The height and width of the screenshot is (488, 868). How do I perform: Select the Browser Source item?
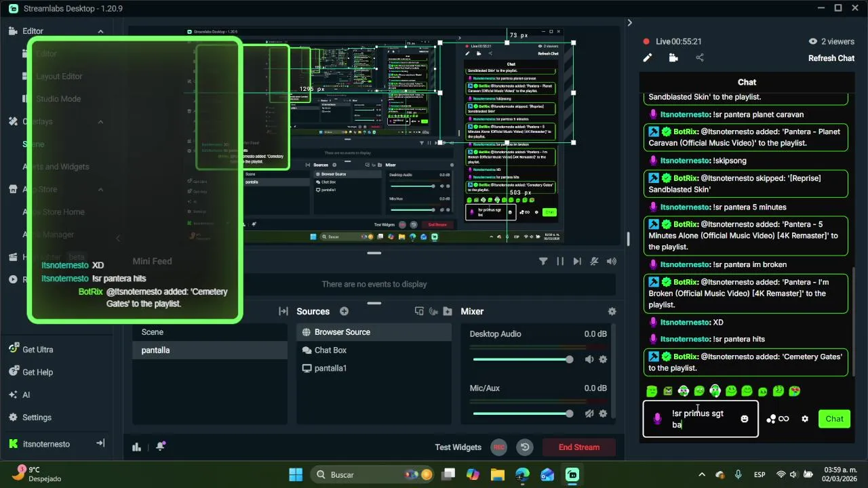pos(374,332)
